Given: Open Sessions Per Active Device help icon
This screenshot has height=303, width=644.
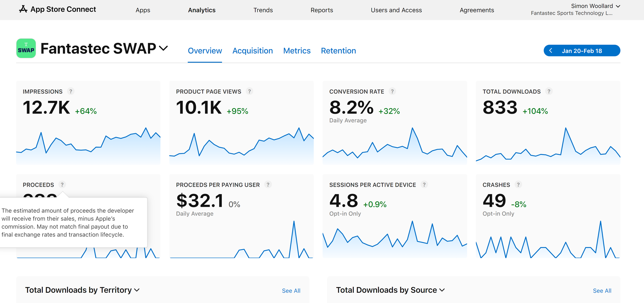Looking at the screenshot, I should [424, 185].
